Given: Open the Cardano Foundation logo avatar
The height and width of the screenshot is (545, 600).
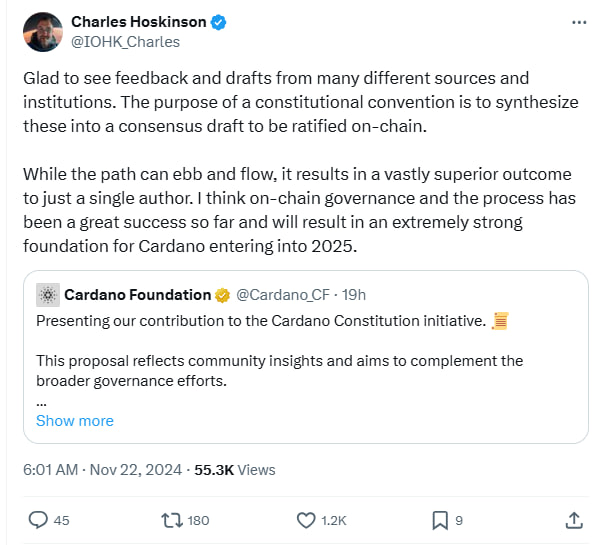Looking at the screenshot, I should [x=48, y=295].
